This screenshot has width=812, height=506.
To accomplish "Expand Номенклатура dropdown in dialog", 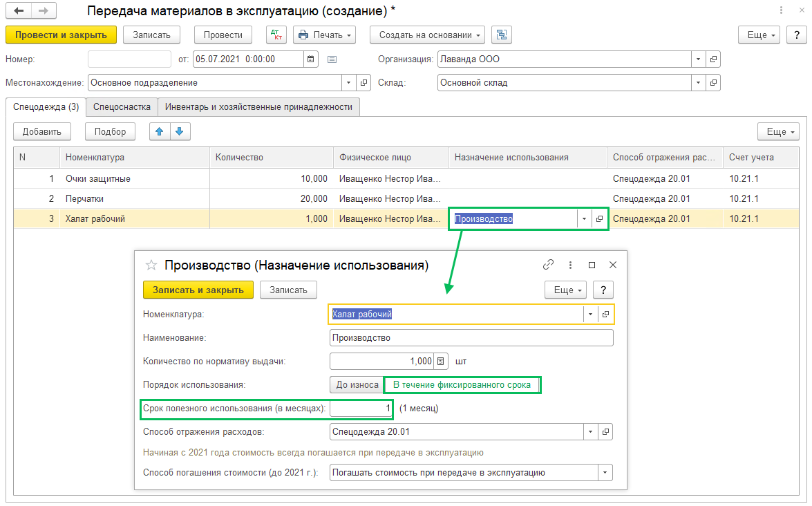I will 590,315.
